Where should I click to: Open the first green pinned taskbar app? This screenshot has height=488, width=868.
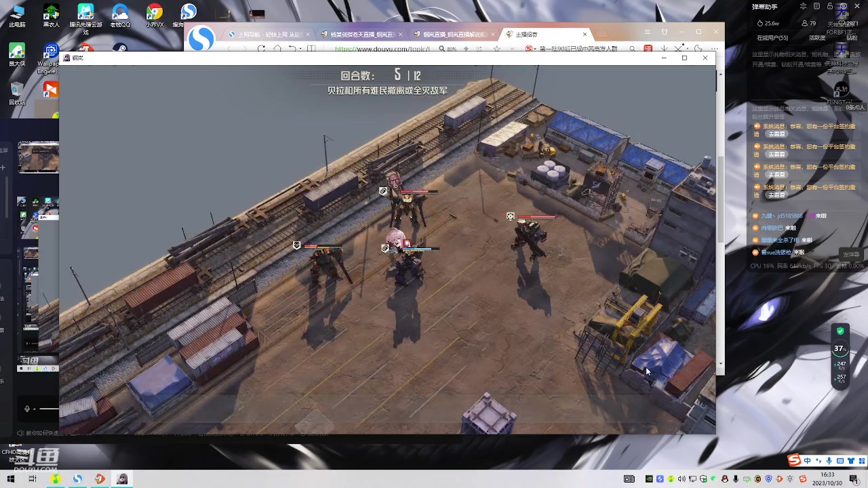pyautogui.click(x=56, y=479)
